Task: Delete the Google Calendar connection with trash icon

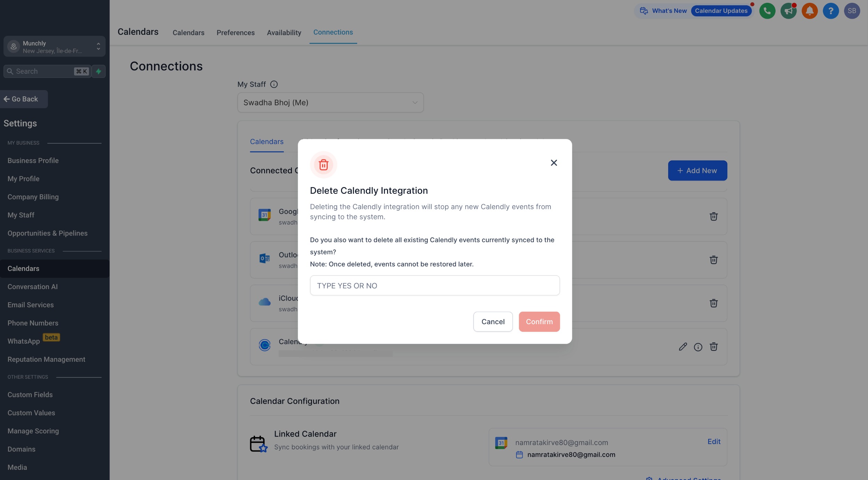Action: [713, 216]
